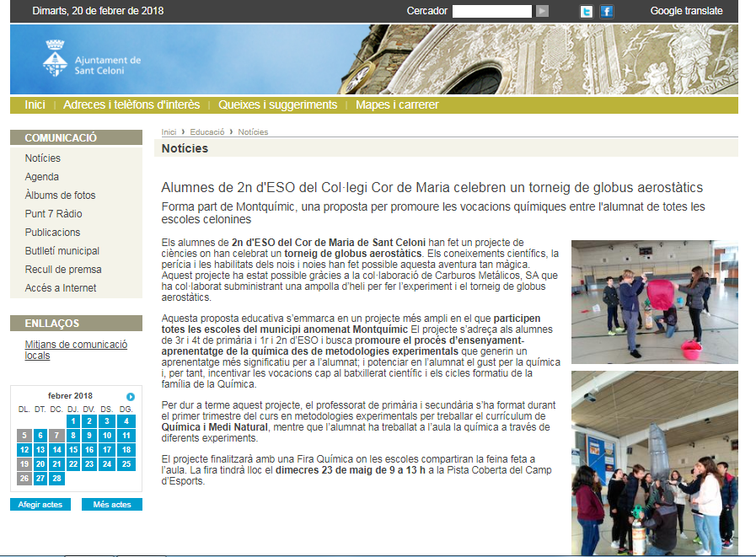Click the date Dimarts, 20 de febrer de 2018
756x557 pixels.
[98, 11]
